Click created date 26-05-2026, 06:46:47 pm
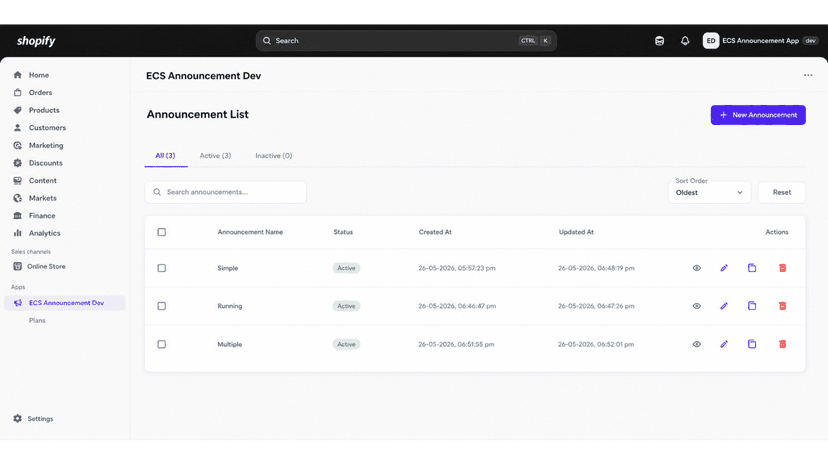Image resolution: width=828 pixels, height=466 pixels. pos(457,306)
